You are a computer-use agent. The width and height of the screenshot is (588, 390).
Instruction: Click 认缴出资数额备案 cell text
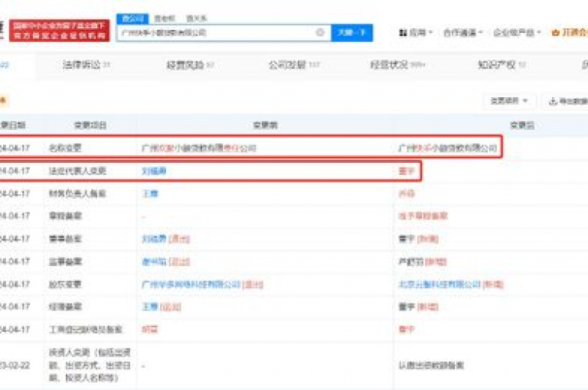(431, 366)
